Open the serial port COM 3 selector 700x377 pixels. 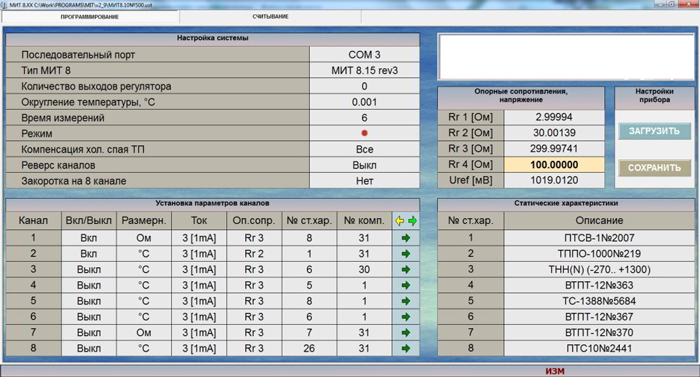(364, 54)
